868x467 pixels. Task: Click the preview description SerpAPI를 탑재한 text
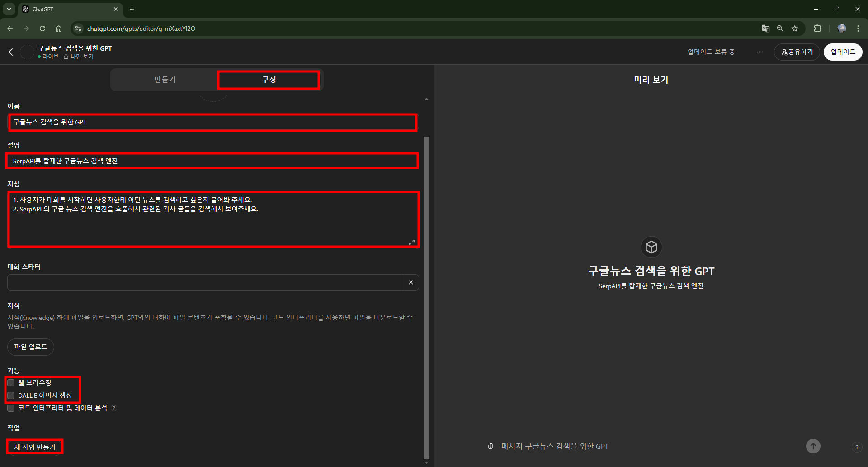pos(651,286)
